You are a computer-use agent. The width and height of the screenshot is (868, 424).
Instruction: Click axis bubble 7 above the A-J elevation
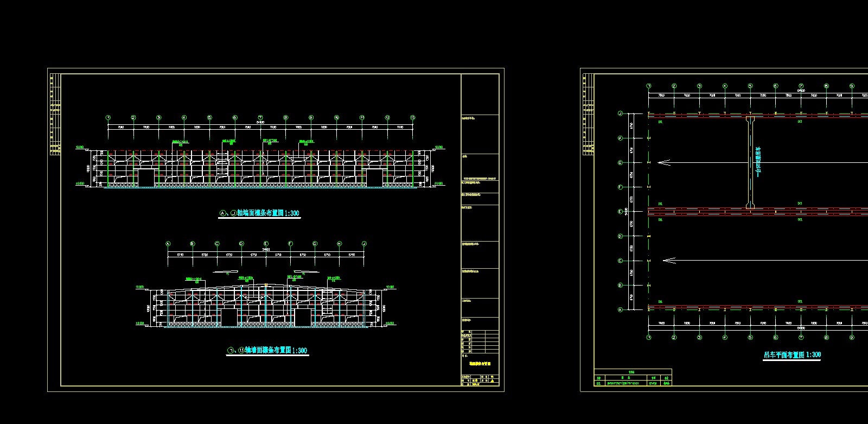260,117
